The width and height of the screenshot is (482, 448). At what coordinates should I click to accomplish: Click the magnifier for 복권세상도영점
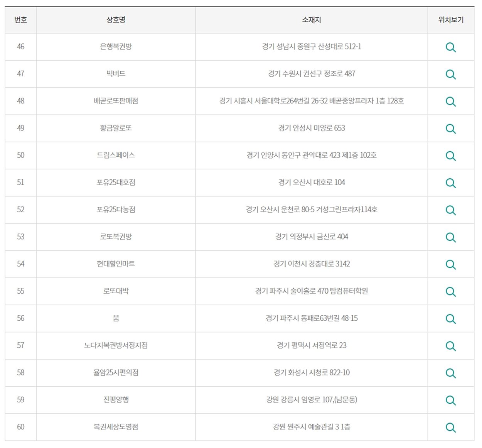[450, 427]
